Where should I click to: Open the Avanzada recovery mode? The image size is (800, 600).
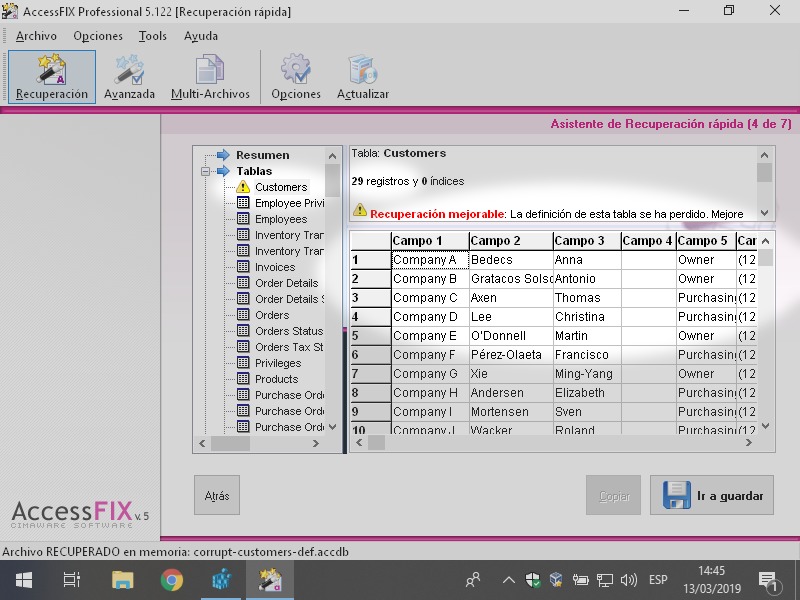129,77
